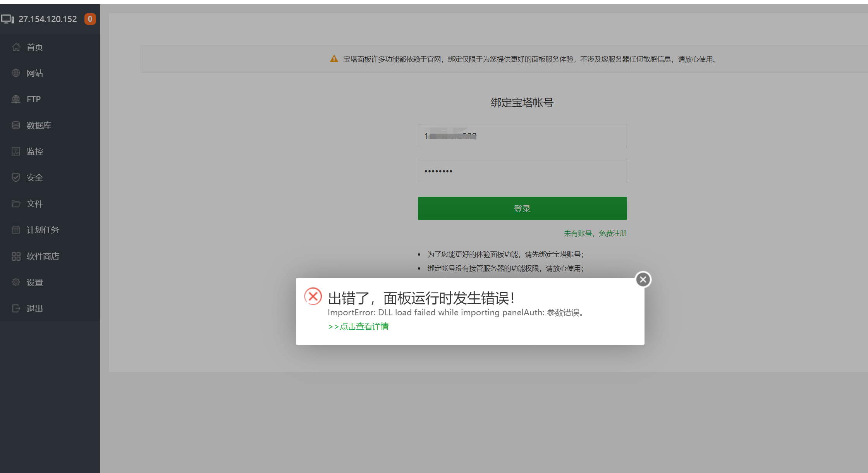Image resolution: width=868 pixels, height=473 pixels.
Task: Click the logout icon beside 退出
Action: pyautogui.click(x=16, y=308)
